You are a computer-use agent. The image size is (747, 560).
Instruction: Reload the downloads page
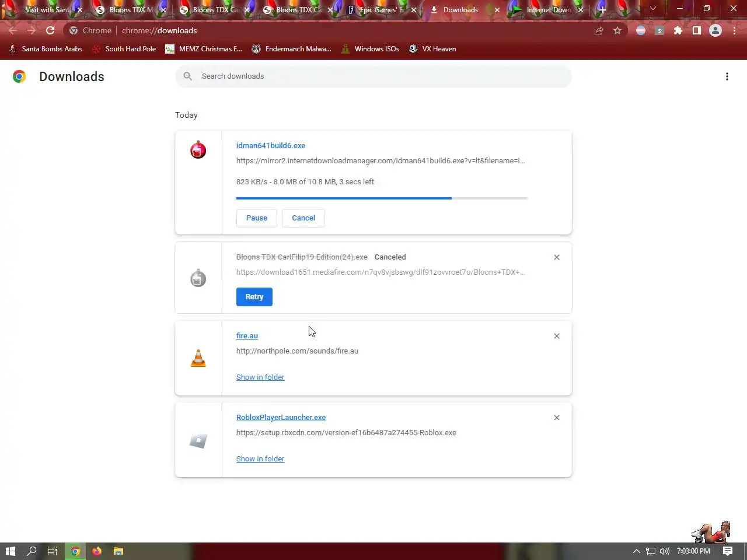coord(50,30)
